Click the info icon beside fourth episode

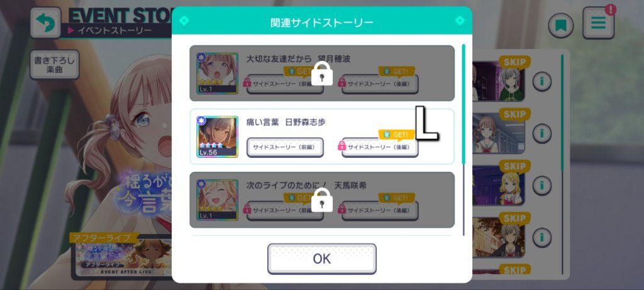click(541, 237)
